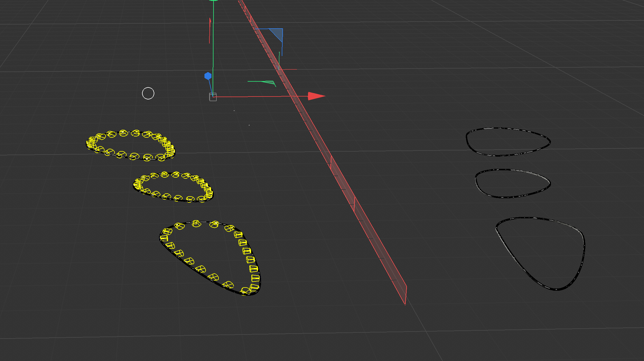
Task: Click the green plane handle of gizmo
Action: click(270, 83)
